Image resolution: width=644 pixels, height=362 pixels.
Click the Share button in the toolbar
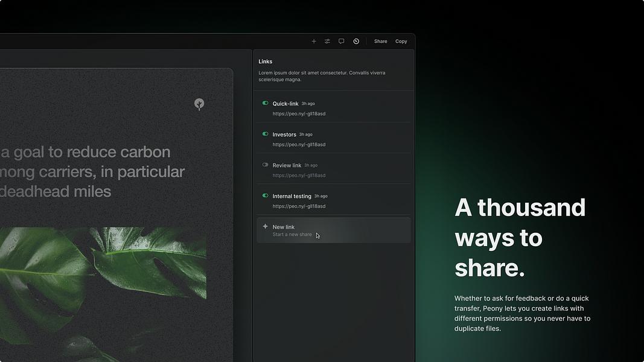coord(381,41)
